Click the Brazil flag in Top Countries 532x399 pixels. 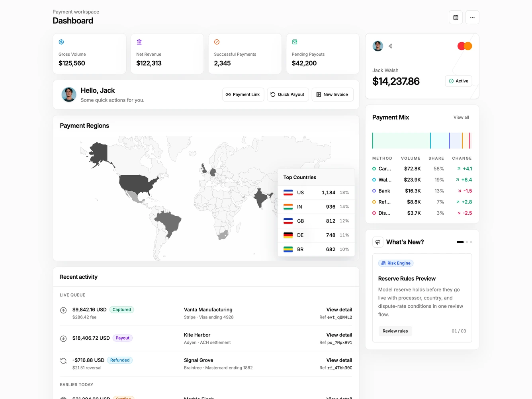tap(288, 250)
